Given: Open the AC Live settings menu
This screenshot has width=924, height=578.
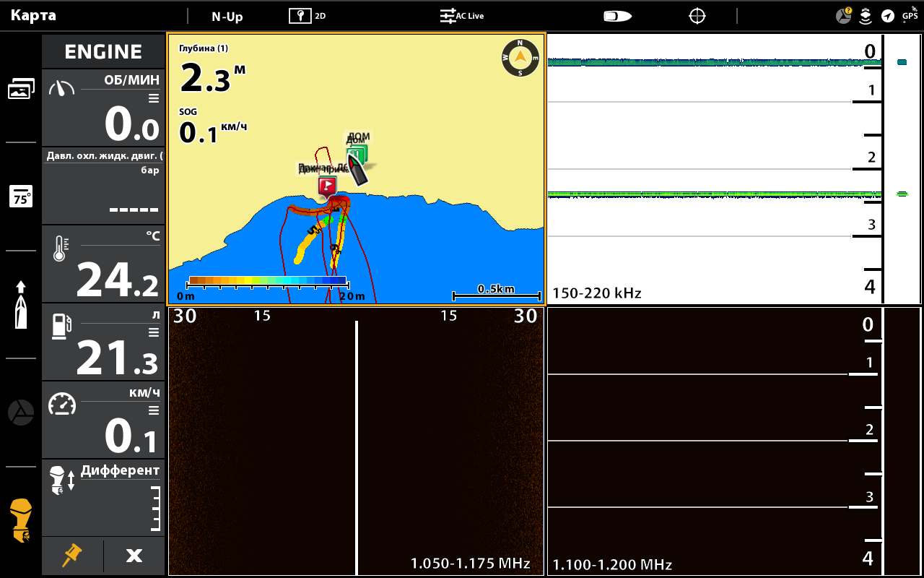Looking at the screenshot, I should (462, 16).
